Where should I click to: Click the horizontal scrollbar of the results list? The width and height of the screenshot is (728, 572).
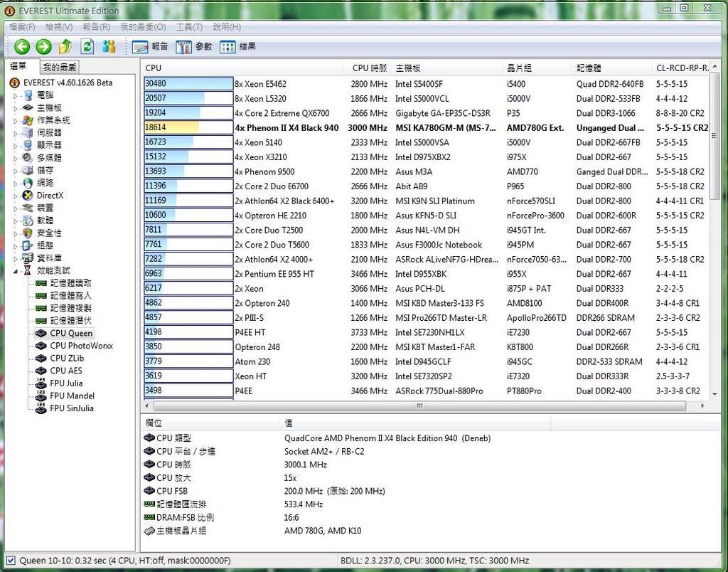[x=419, y=406]
